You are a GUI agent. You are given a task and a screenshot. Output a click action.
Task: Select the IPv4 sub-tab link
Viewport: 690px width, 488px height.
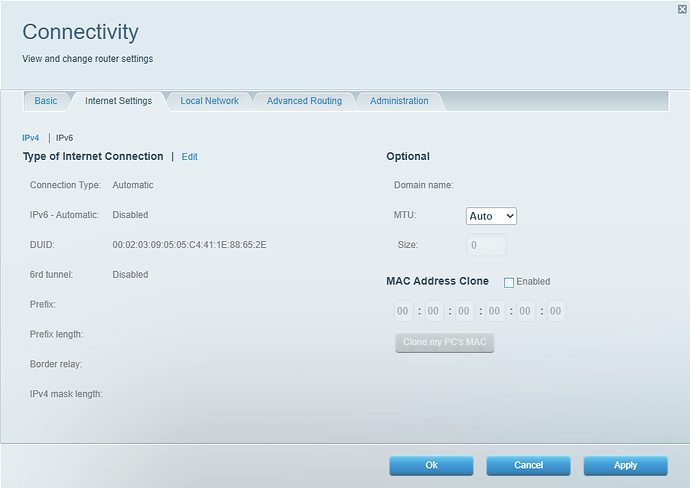pyautogui.click(x=31, y=138)
